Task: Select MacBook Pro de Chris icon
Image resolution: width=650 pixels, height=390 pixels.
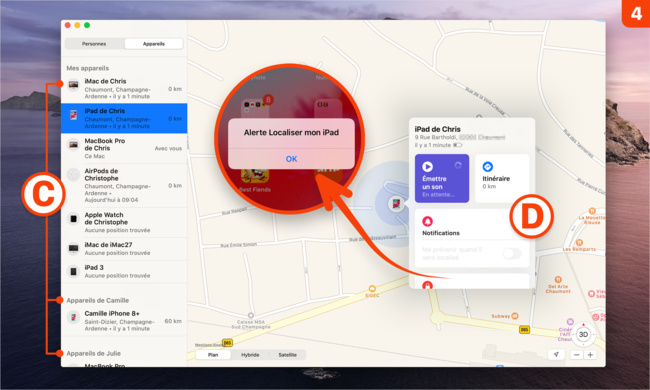Action: (x=73, y=145)
